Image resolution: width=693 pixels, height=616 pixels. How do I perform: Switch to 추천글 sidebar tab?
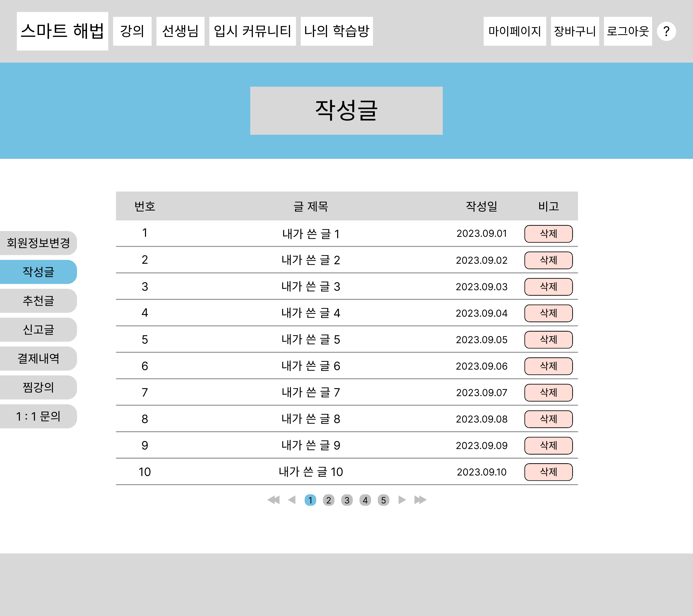point(38,301)
